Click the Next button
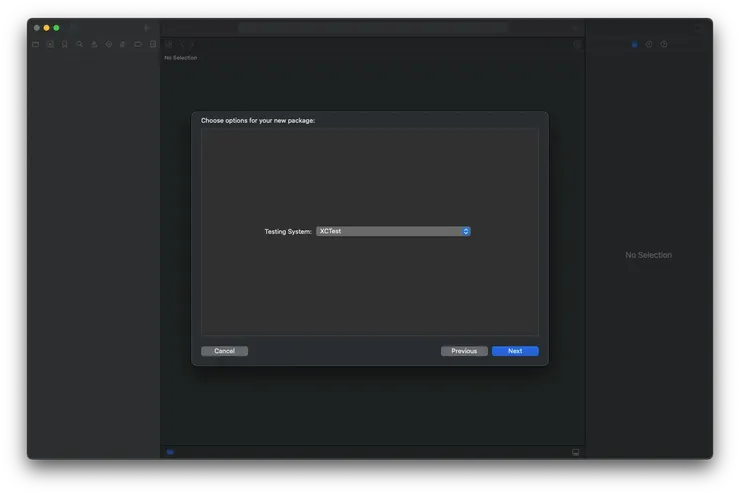This screenshot has height=495, width=740. point(515,351)
